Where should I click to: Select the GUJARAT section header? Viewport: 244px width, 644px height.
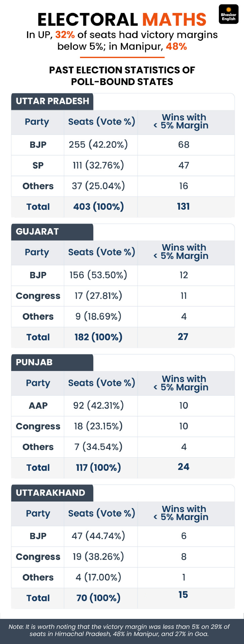click(52, 232)
